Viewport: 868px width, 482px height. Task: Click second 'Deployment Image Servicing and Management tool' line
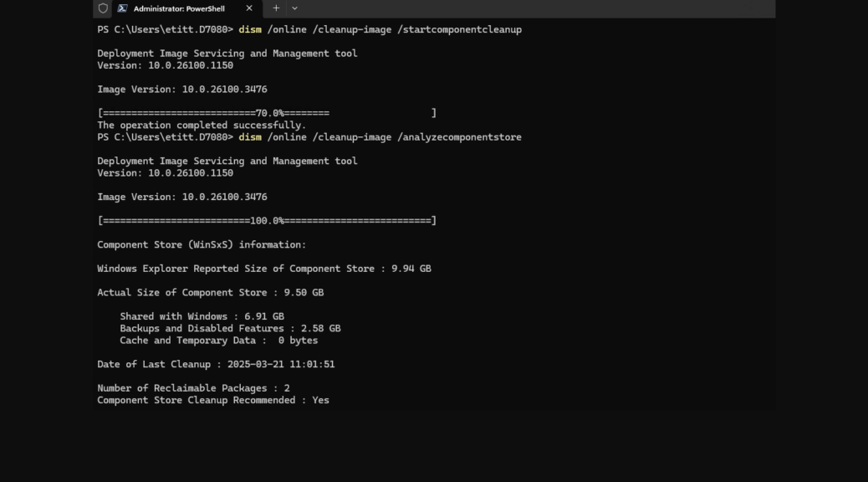227,162
